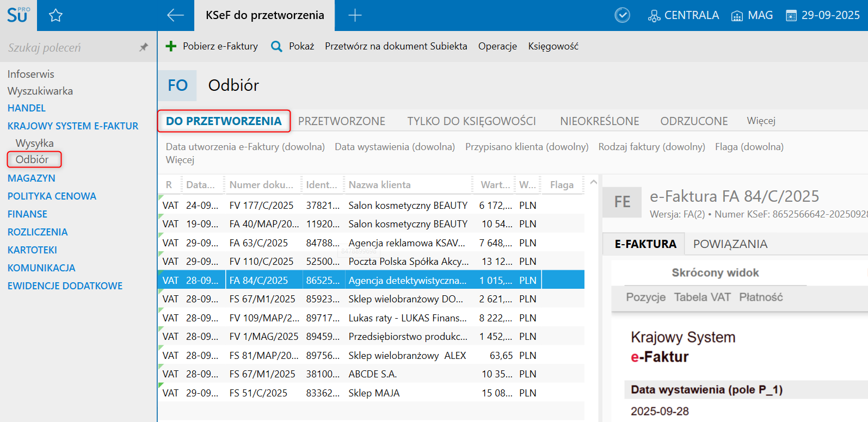
Task: Select invoice row FV 1/MAG/2025
Action: tap(371, 337)
